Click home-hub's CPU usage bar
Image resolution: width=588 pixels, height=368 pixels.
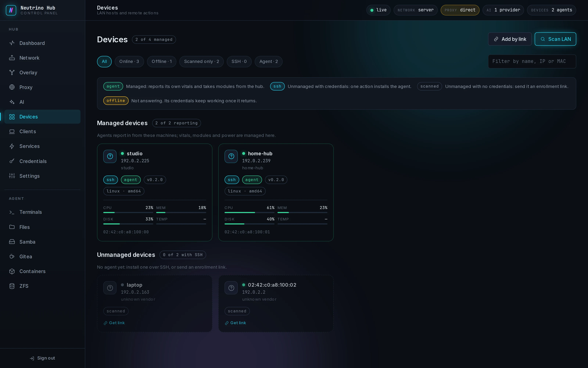click(249, 213)
